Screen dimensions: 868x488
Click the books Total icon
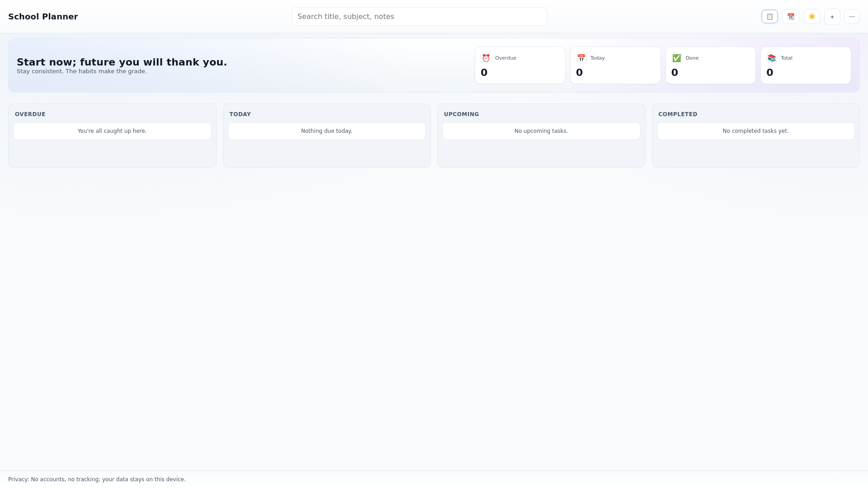point(772,58)
